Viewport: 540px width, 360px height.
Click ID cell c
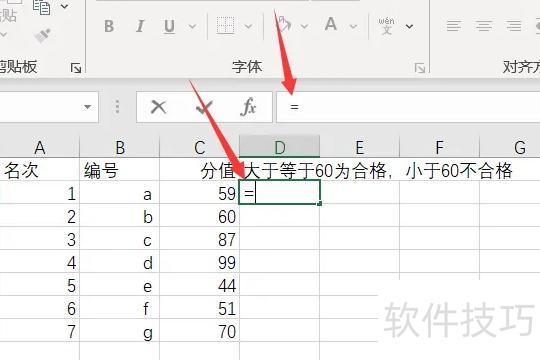(x=120, y=239)
